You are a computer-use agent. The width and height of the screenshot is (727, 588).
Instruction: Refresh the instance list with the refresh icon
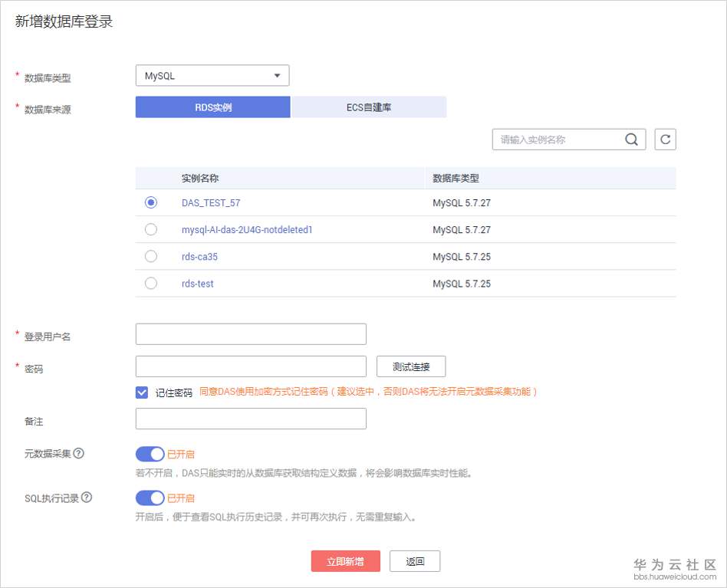point(665,139)
